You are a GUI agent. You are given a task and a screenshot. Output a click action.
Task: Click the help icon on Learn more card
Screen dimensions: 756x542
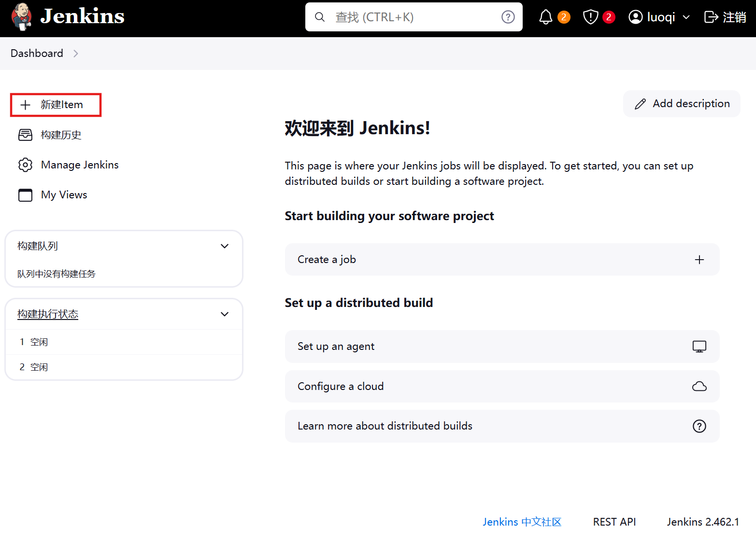[699, 426]
